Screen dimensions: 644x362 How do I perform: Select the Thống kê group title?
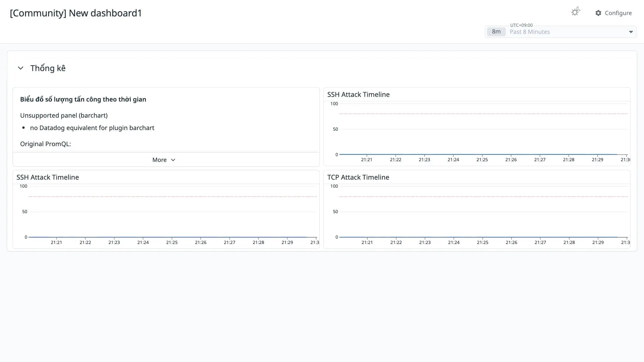click(48, 68)
